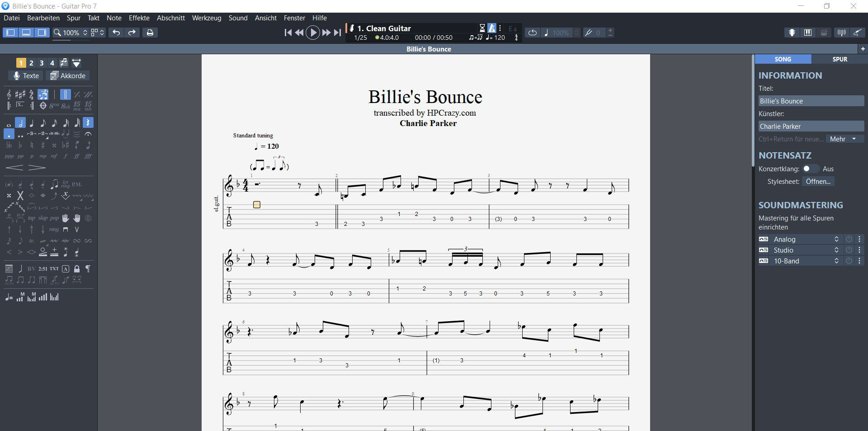Open options menu for the Analog effect
This screenshot has width=868, height=431.
(x=859, y=239)
